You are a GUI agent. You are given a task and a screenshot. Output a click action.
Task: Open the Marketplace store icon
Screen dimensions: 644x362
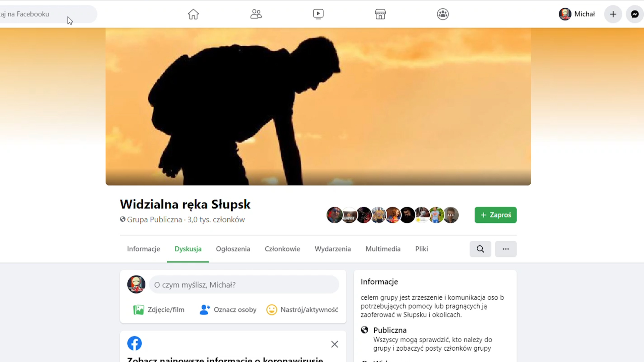coord(380,14)
